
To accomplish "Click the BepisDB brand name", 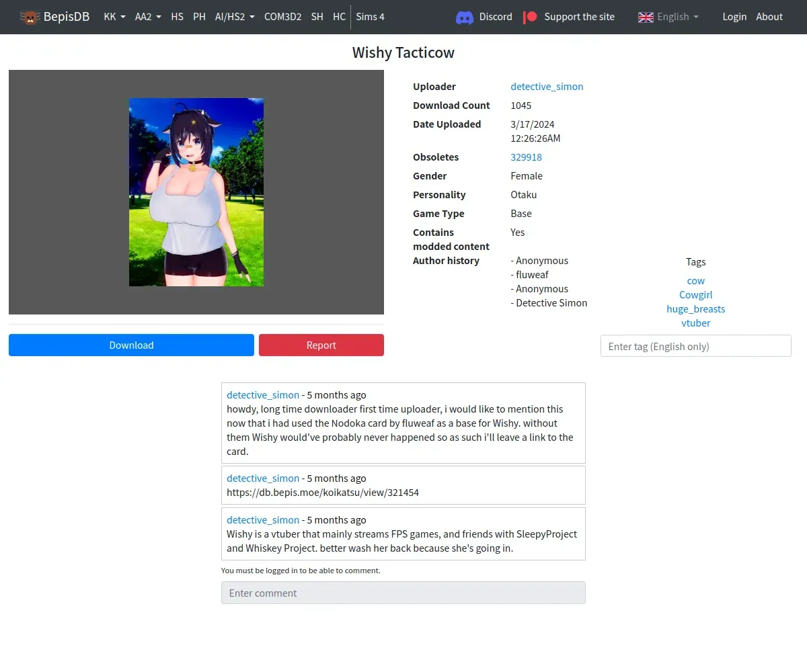I will tap(67, 17).
